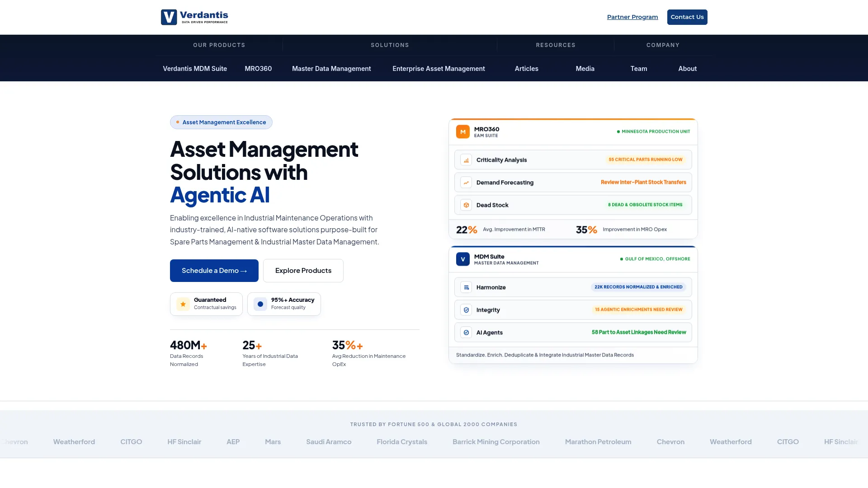Click the Criticality Analysis bar chart icon
Screen dimensions: 868x488
pyautogui.click(x=466, y=160)
